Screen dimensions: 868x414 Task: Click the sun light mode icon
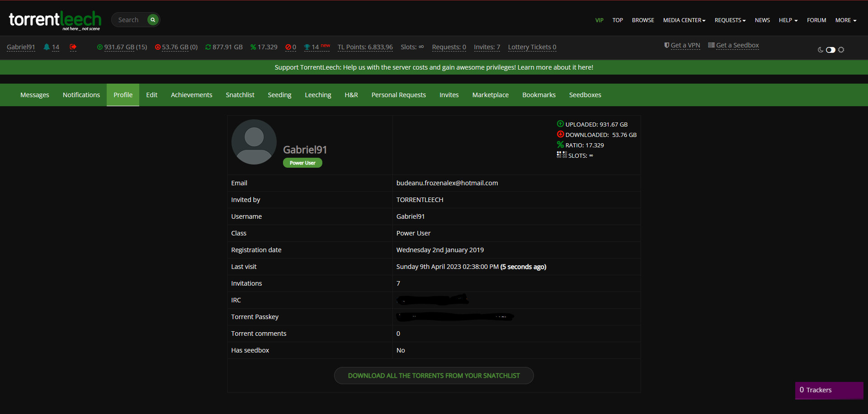(841, 50)
